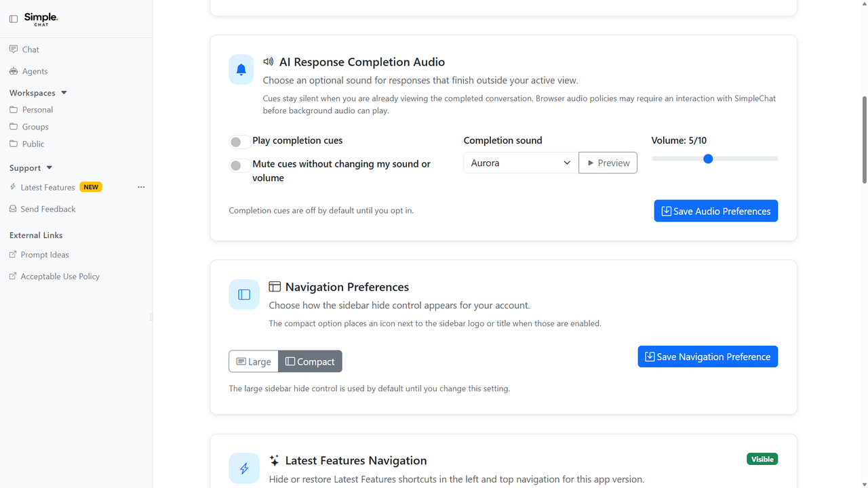Click the sidebar hide icon beside logo
This screenshot has width=868, height=488.
14,19
